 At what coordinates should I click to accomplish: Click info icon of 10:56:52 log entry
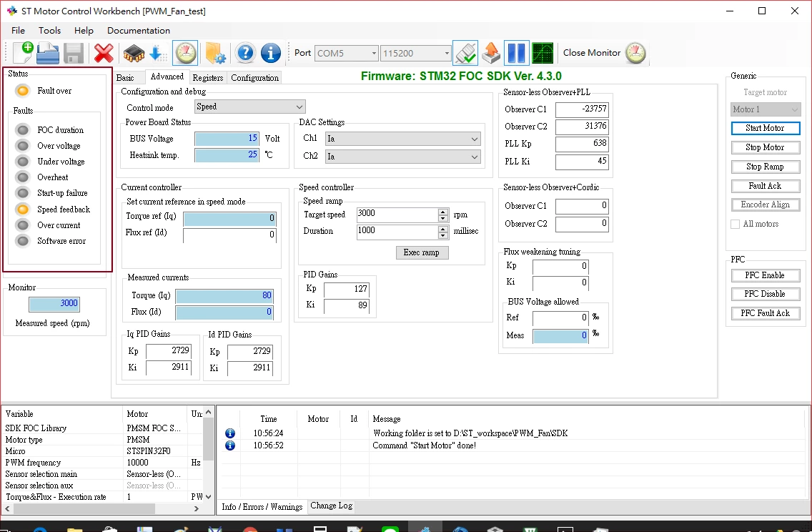230,445
